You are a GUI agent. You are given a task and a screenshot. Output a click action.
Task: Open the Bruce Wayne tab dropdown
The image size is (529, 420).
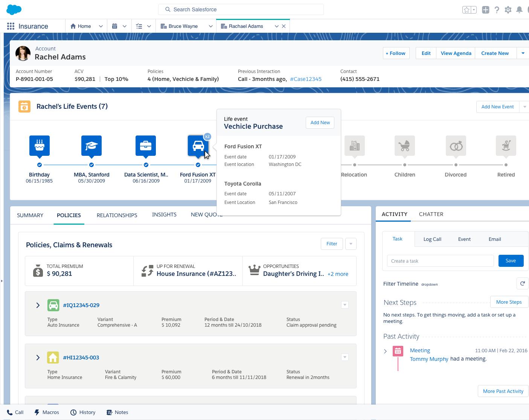click(210, 26)
